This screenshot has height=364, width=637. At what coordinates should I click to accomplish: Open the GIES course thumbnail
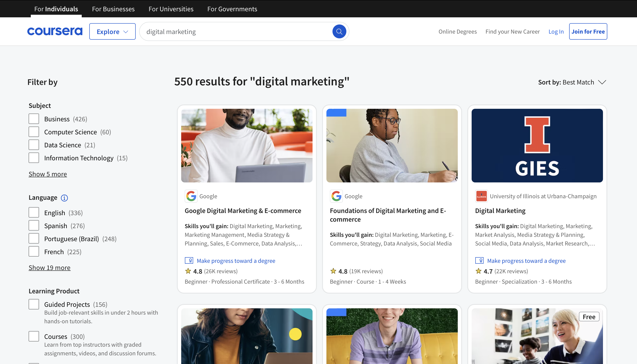(537, 146)
